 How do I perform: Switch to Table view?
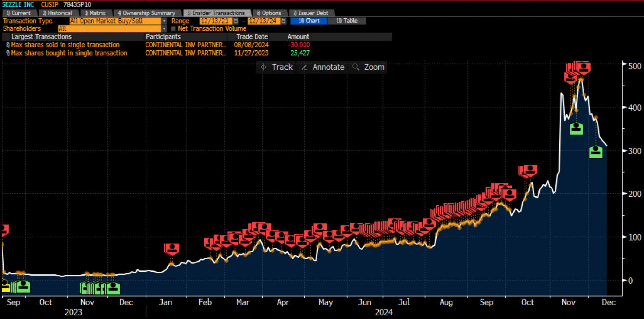[x=347, y=21]
